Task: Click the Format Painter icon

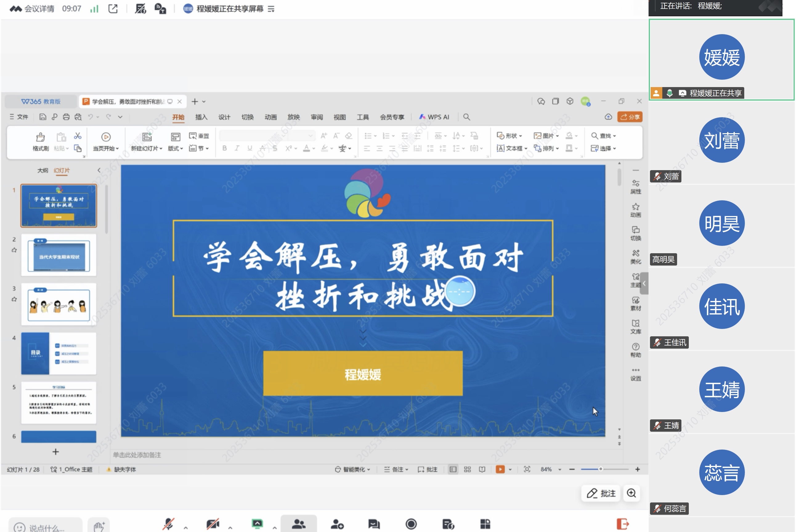Action: (40, 138)
